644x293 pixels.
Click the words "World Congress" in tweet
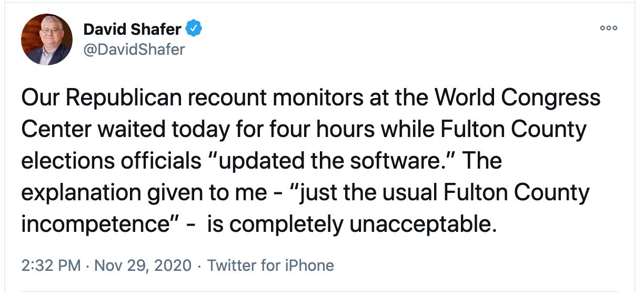point(518,99)
